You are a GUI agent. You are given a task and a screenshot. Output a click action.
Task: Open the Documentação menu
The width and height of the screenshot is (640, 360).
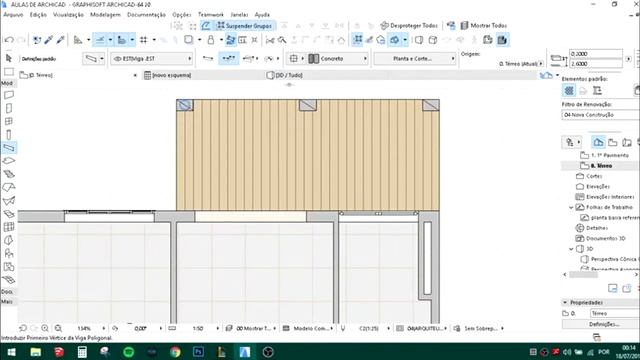146,15
